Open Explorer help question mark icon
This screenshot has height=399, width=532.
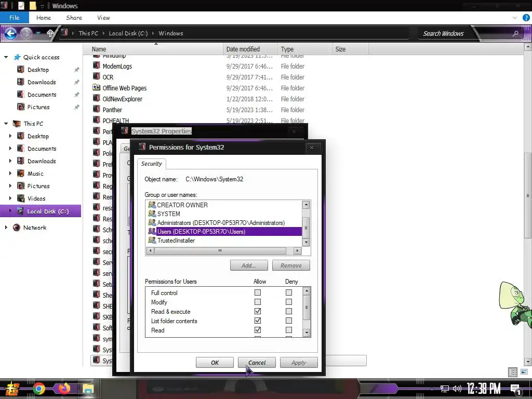pos(526,18)
